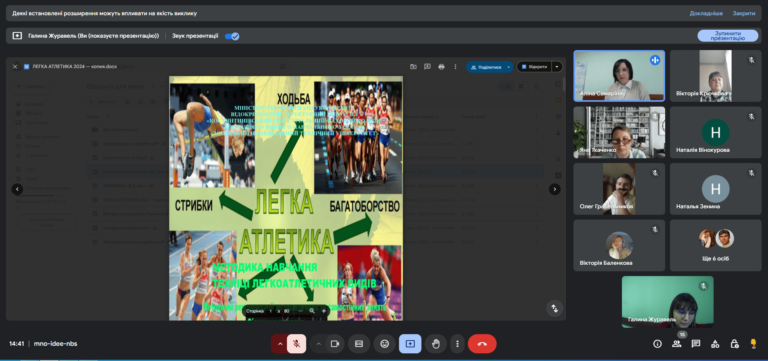Open more options three-dot menu in call bar
This screenshot has height=361, width=768.
tap(457, 344)
